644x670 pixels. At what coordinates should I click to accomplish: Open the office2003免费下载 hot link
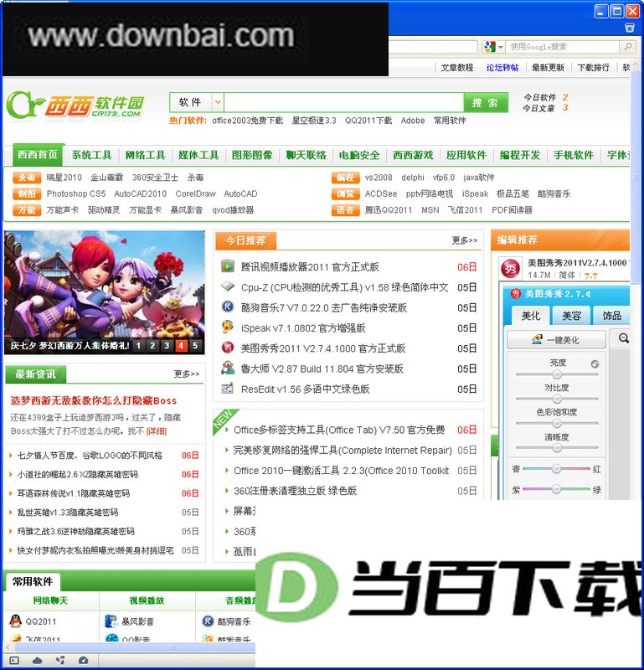pos(247,121)
